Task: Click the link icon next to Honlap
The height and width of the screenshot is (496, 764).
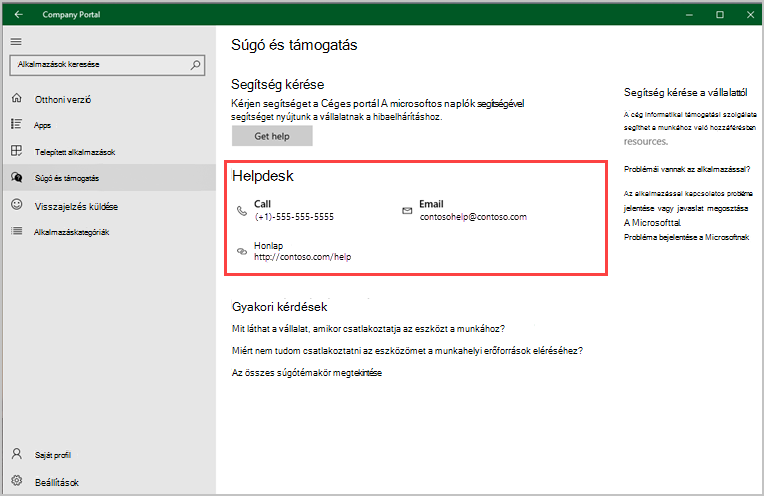Action: tap(242, 251)
